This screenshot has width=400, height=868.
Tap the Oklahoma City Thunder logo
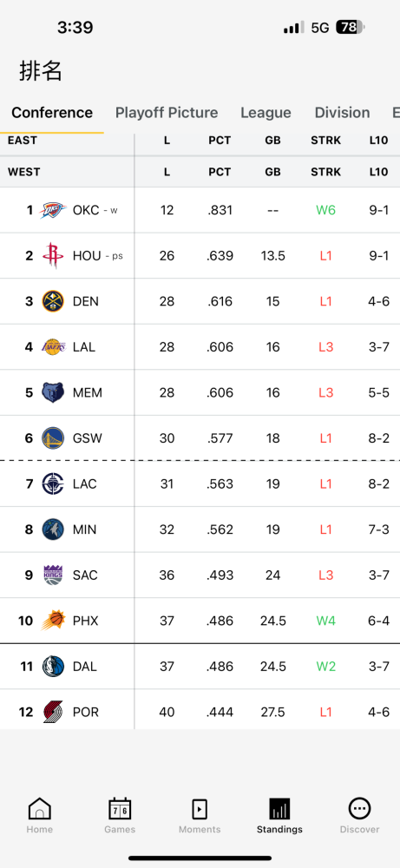point(53,210)
